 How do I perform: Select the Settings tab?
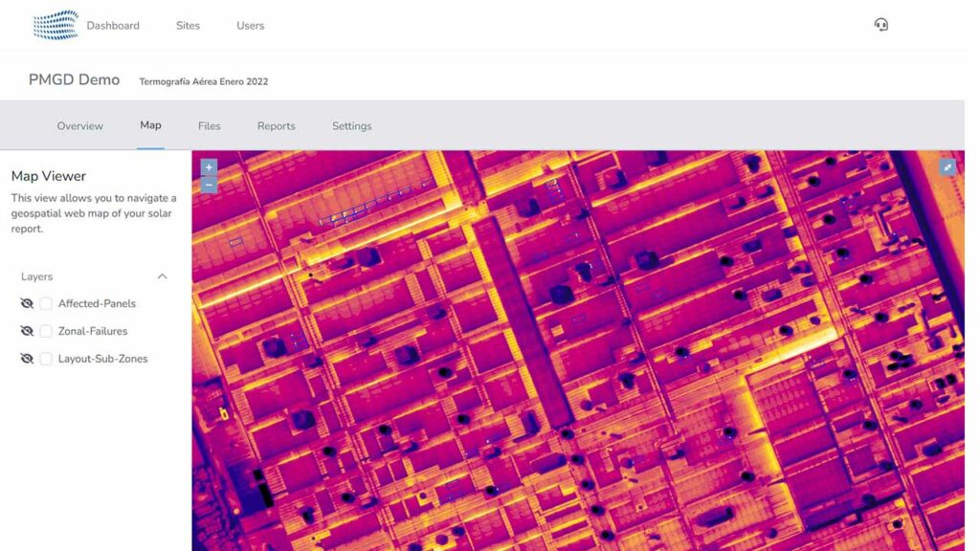pyautogui.click(x=351, y=125)
